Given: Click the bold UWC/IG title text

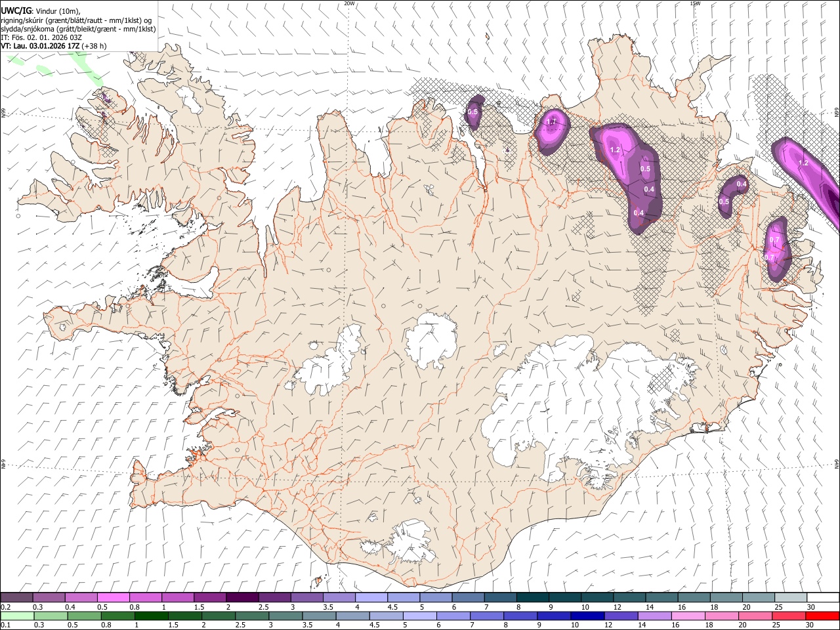Looking at the screenshot, I should [16, 10].
